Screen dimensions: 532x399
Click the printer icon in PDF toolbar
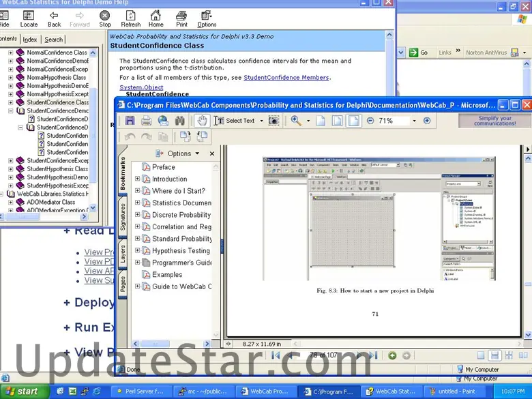pos(147,121)
